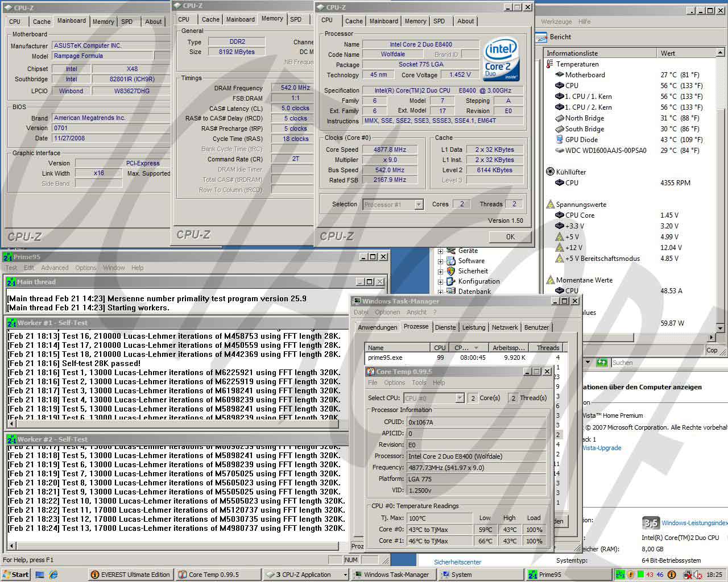Viewport: 728px width, 582px height.
Task: Click CPU Core voltage icon
Action: point(560,215)
